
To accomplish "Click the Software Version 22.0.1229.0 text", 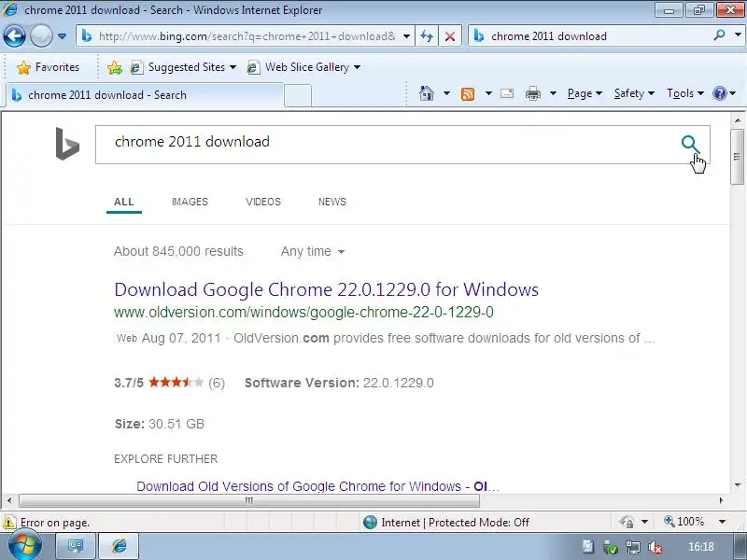I will (339, 383).
